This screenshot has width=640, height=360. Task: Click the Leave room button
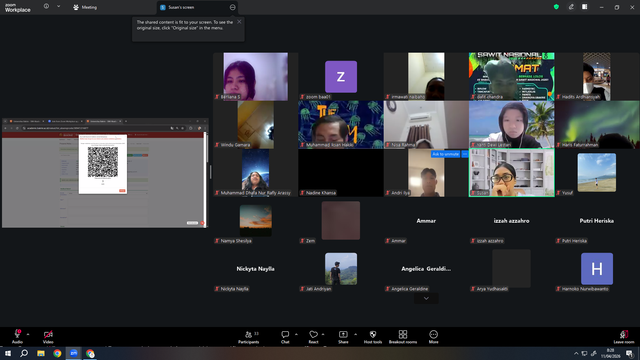click(x=624, y=337)
